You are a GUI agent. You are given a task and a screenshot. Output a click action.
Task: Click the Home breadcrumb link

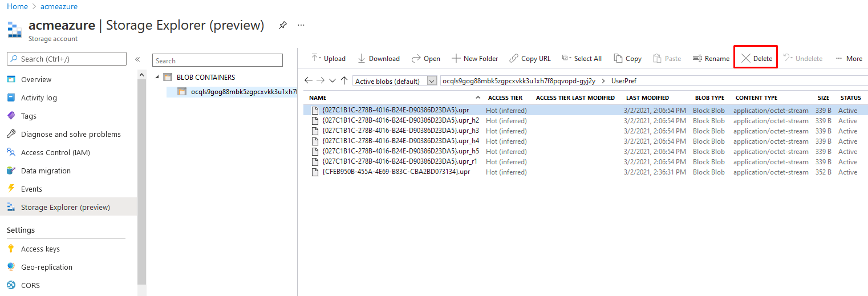tap(17, 6)
